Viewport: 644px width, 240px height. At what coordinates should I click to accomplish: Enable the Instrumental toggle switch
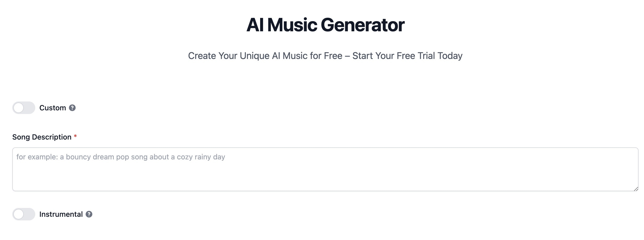tap(24, 215)
